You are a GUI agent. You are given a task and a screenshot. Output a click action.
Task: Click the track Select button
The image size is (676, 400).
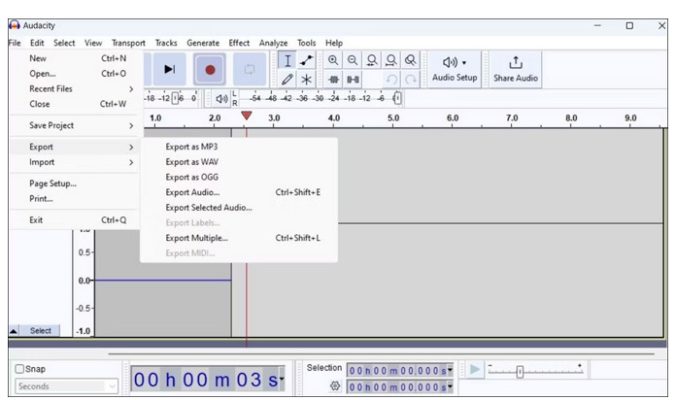click(40, 331)
